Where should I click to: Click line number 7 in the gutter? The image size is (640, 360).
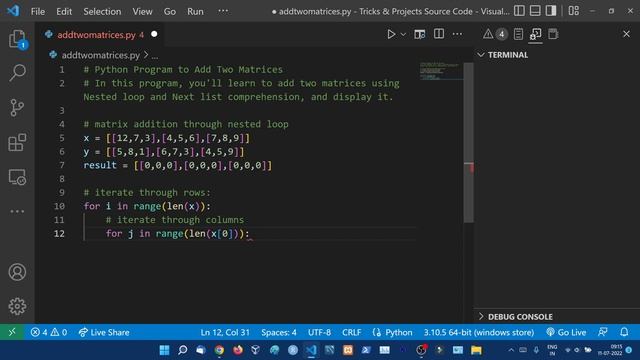coord(62,165)
